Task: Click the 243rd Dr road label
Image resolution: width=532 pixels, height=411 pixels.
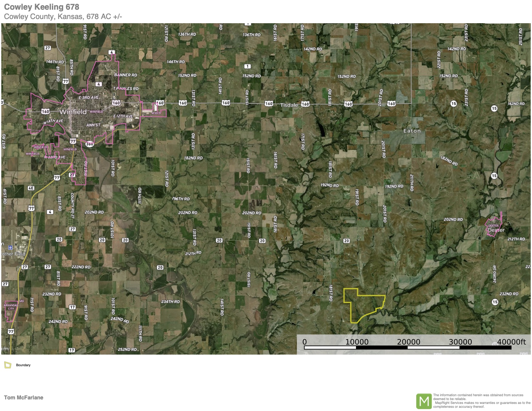Action: (x=495, y=274)
